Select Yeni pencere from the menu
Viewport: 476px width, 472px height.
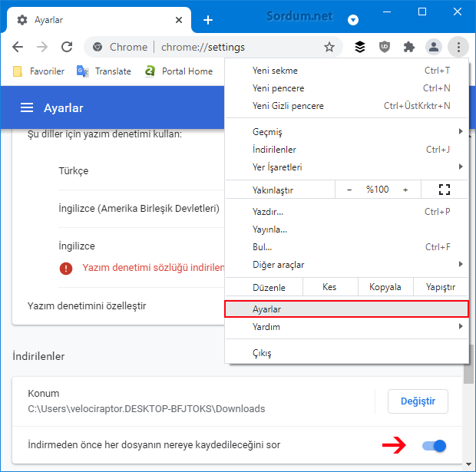pos(346,88)
